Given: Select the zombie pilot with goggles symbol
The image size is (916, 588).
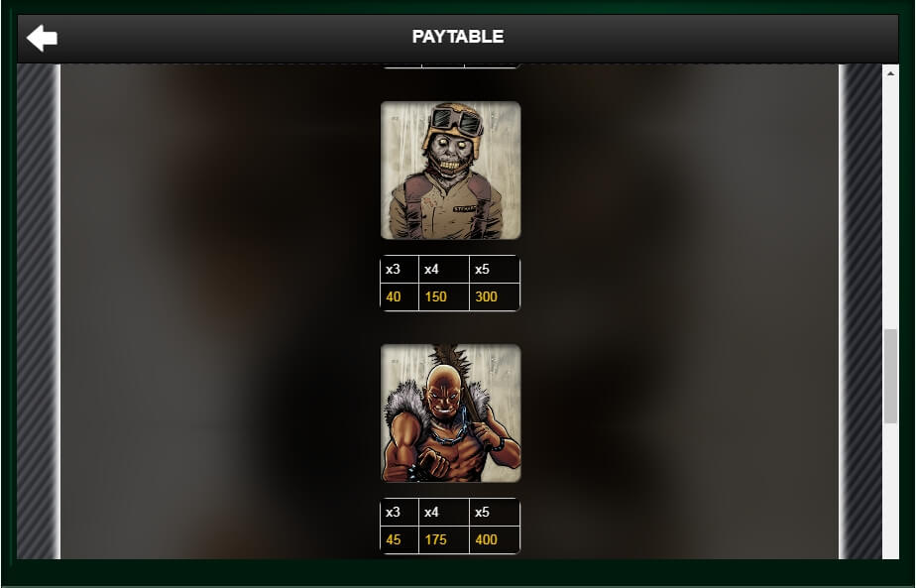Looking at the screenshot, I should [450, 171].
